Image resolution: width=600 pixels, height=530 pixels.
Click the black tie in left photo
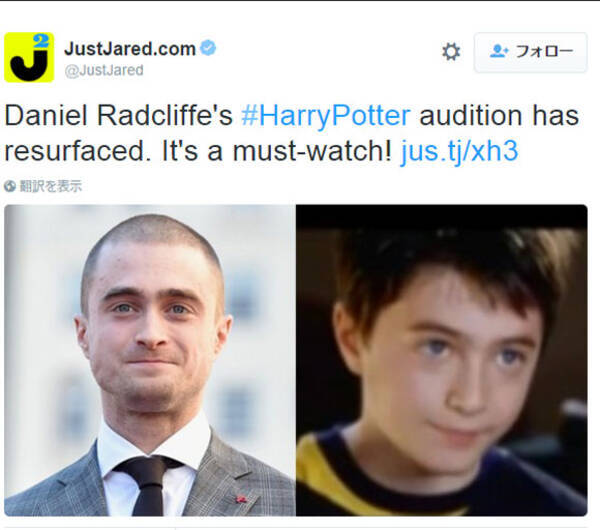click(x=147, y=486)
